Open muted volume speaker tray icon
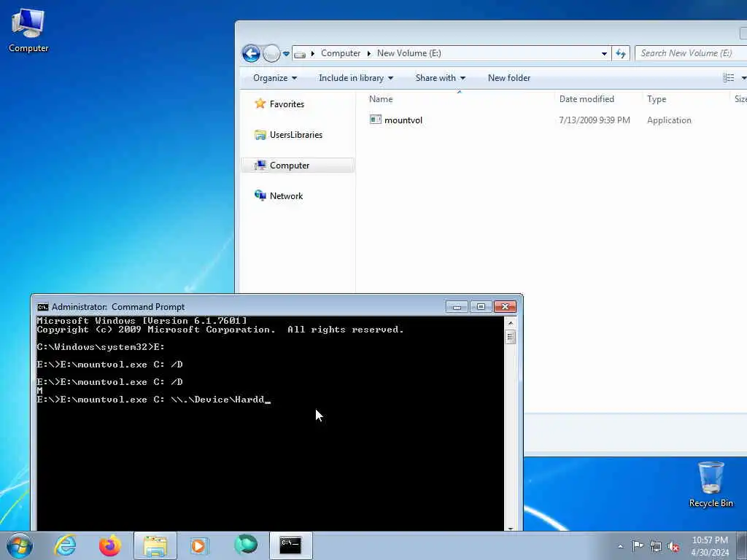Viewport: 747px width, 560px height. point(673,546)
